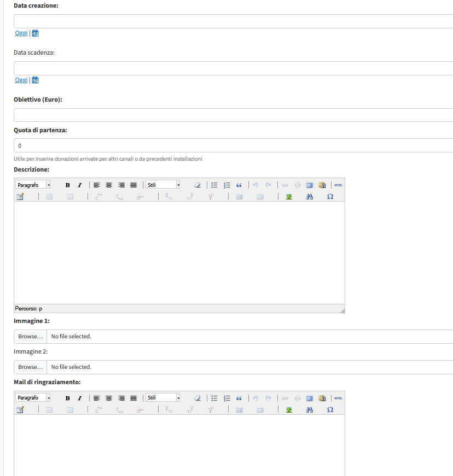Open calendar picker for Data scadenza
The height and width of the screenshot is (476, 453).
pyautogui.click(x=35, y=80)
